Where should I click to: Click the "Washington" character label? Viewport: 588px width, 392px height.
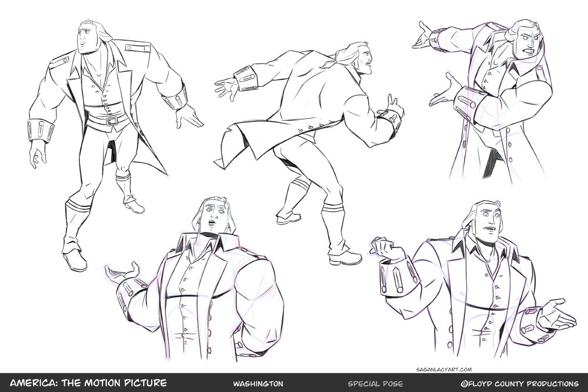tap(258, 384)
